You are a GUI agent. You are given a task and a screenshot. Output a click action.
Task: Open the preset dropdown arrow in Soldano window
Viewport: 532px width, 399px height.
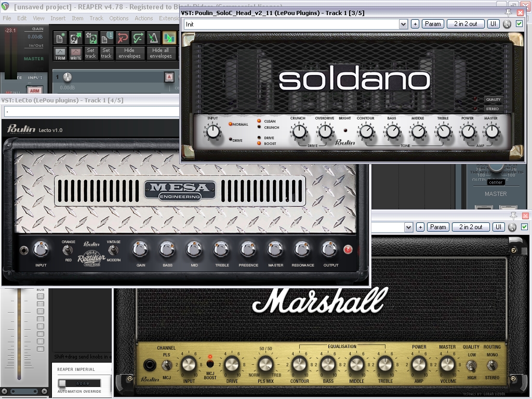(403, 24)
